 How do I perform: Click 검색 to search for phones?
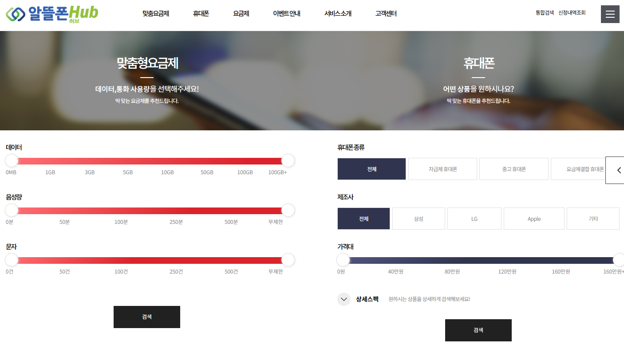click(x=478, y=330)
